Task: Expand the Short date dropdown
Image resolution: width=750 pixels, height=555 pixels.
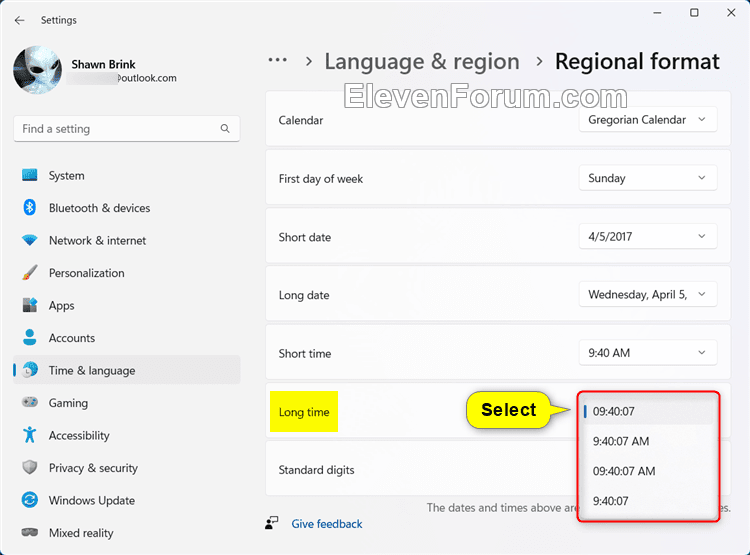Action: [x=648, y=236]
